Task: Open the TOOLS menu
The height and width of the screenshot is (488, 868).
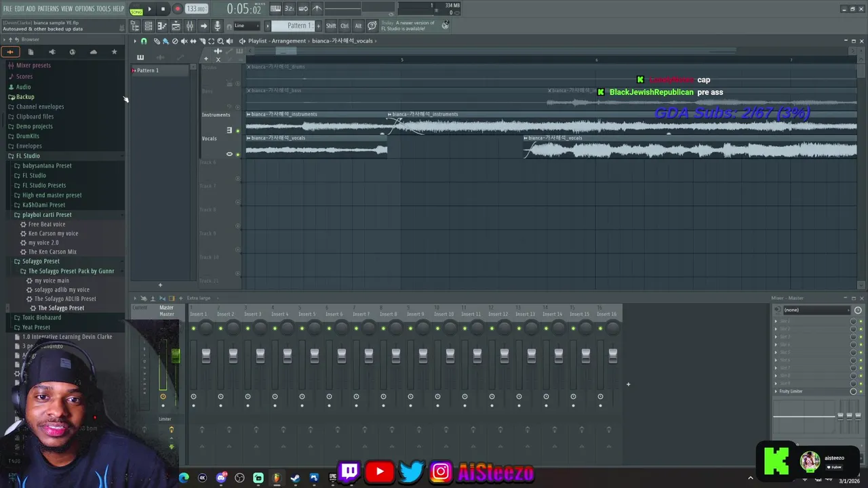Action: click(x=103, y=9)
